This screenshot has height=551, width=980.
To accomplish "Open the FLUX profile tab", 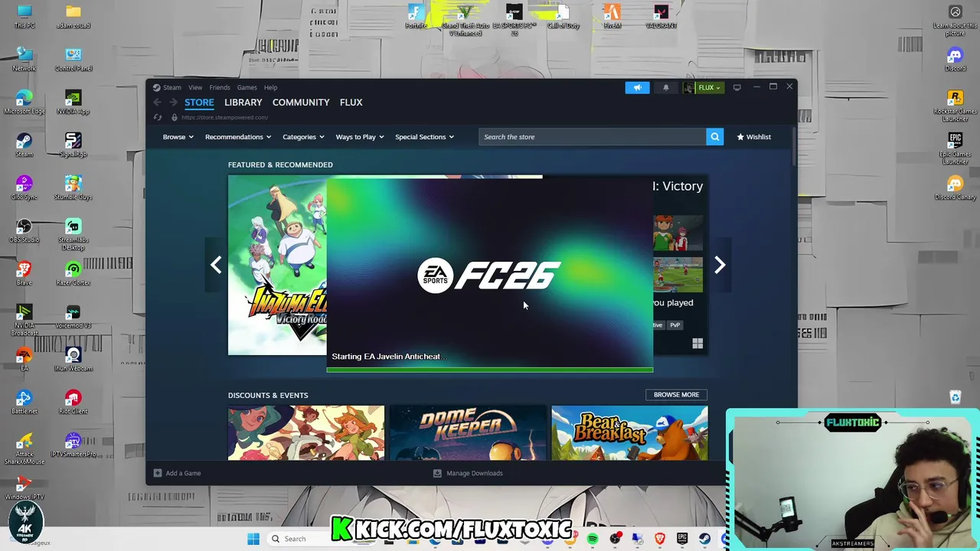I will [351, 103].
